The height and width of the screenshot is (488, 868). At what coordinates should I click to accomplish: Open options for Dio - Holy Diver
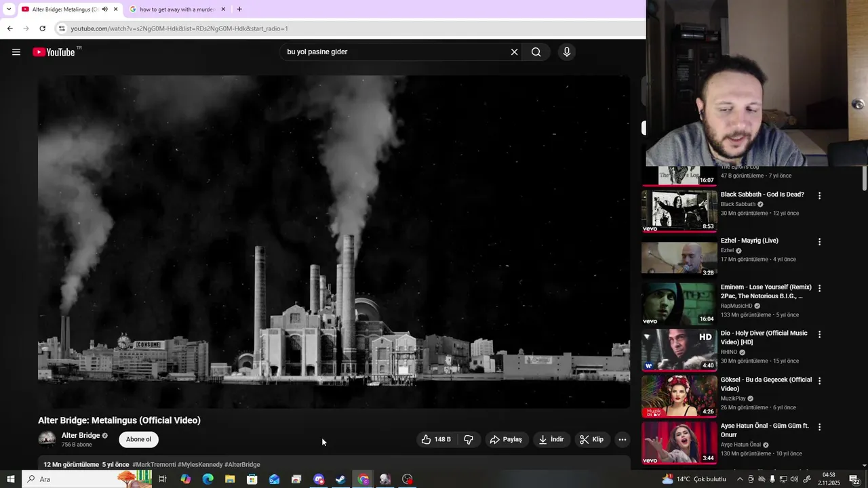point(819,334)
